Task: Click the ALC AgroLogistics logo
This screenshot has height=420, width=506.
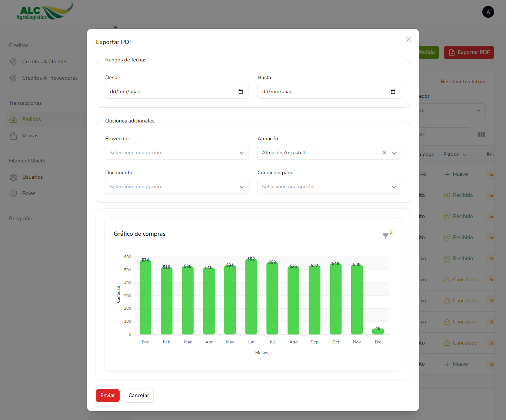Action: 44,11
